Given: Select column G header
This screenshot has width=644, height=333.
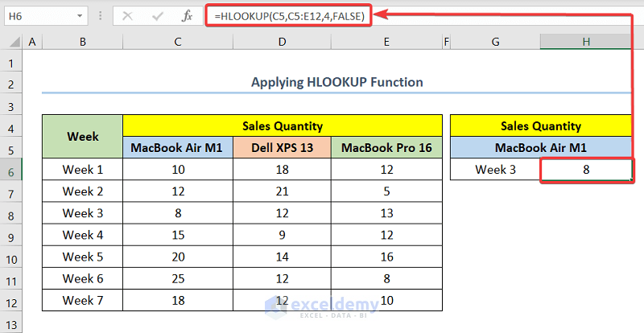Looking at the screenshot, I should pyautogui.click(x=495, y=42).
